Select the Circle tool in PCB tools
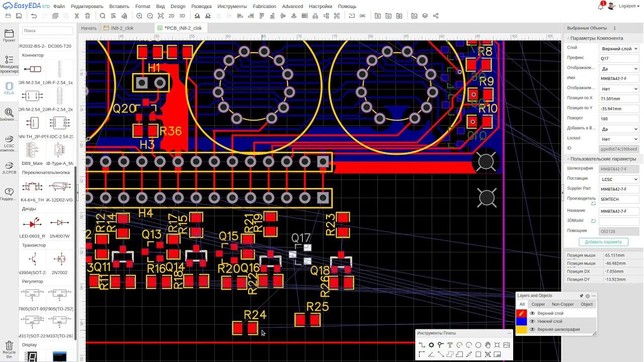644x362 pixels. pos(478,345)
